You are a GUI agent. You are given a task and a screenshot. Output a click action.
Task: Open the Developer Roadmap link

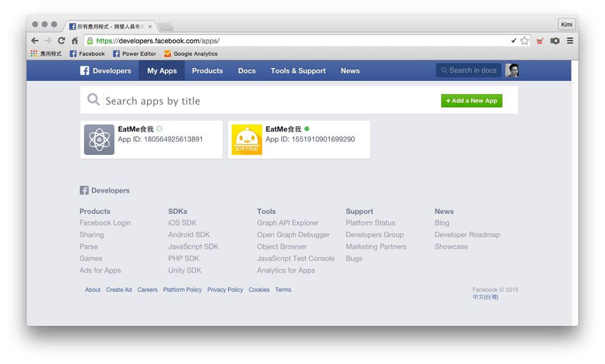click(x=467, y=235)
